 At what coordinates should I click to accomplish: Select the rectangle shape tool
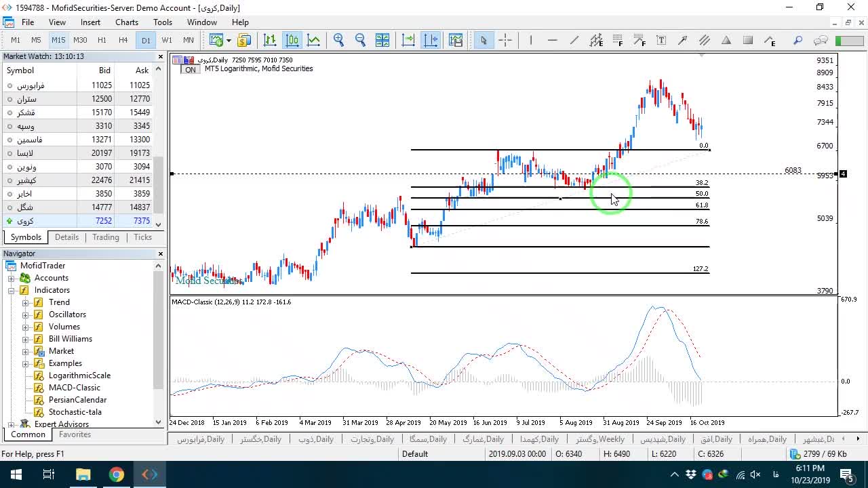coord(748,40)
